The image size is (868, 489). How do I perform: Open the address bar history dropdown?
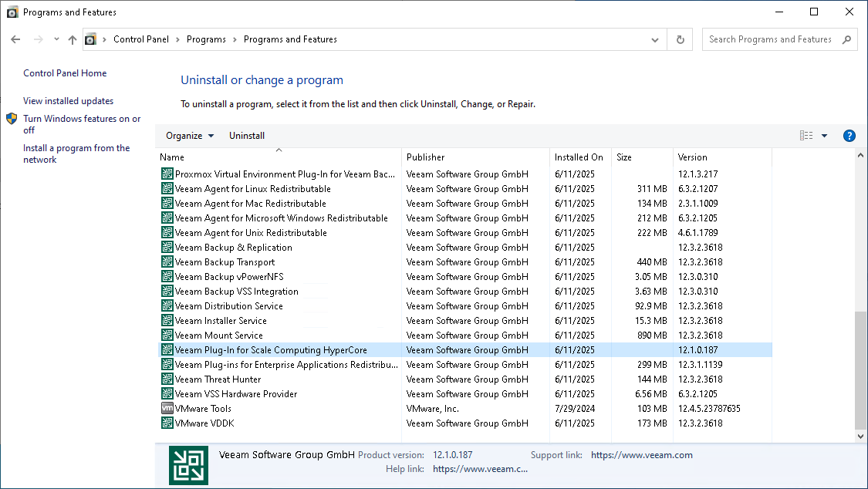point(655,39)
